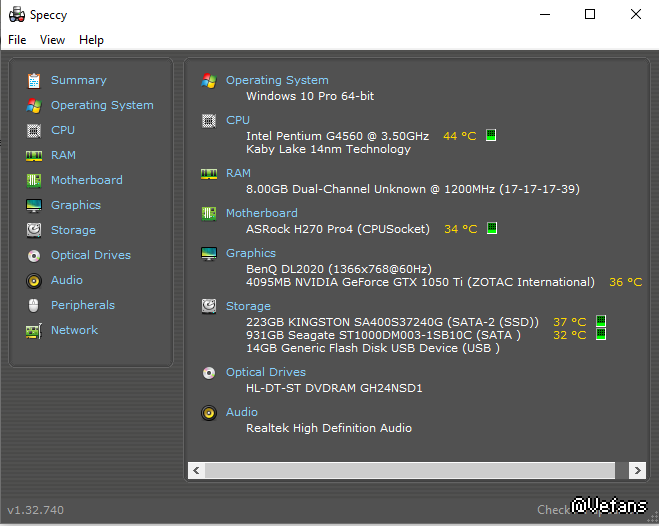Viewport: 659px width, 526px height.
Task: Click the Audio speaker icon in sidebar
Action: tap(34, 280)
